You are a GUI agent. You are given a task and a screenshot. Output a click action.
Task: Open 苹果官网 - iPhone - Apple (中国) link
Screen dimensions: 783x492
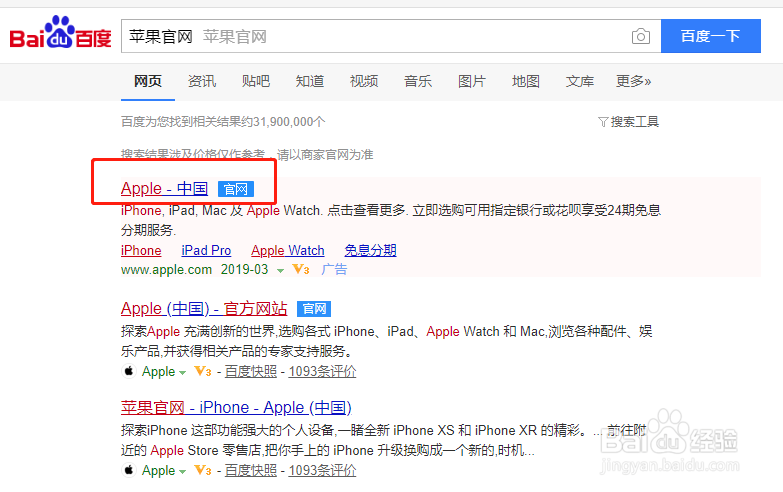[x=236, y=408]
